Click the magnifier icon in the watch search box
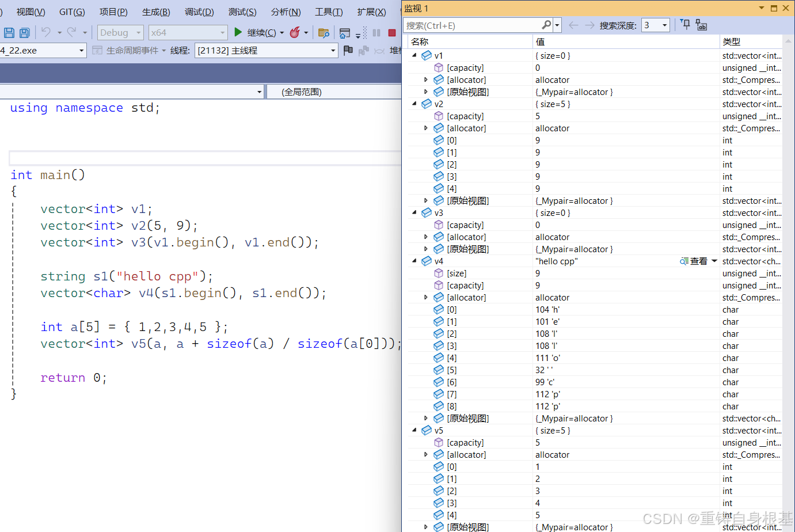Image resolution: width=795 pixels, height=532 pixels. [546, 25]
